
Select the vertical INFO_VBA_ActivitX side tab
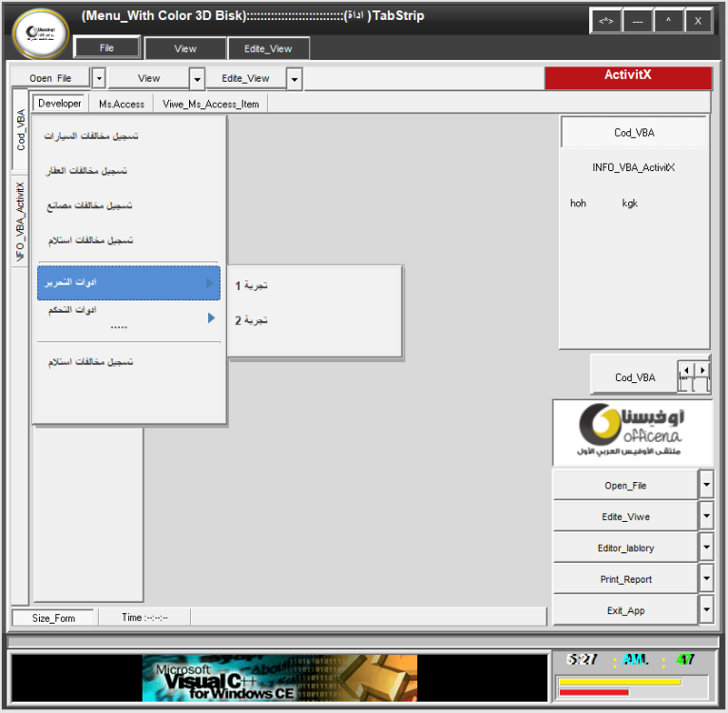pyautogui.click(x=20, y=222)
